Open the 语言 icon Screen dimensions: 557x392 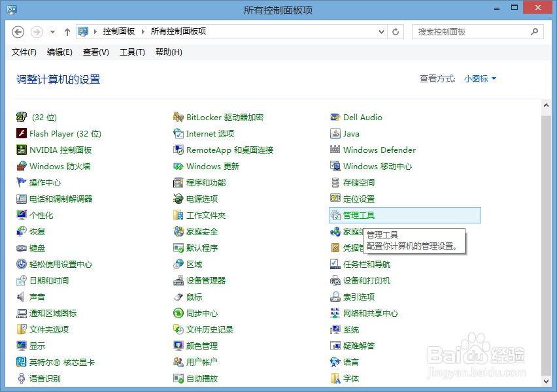click(x=335, y=362)
